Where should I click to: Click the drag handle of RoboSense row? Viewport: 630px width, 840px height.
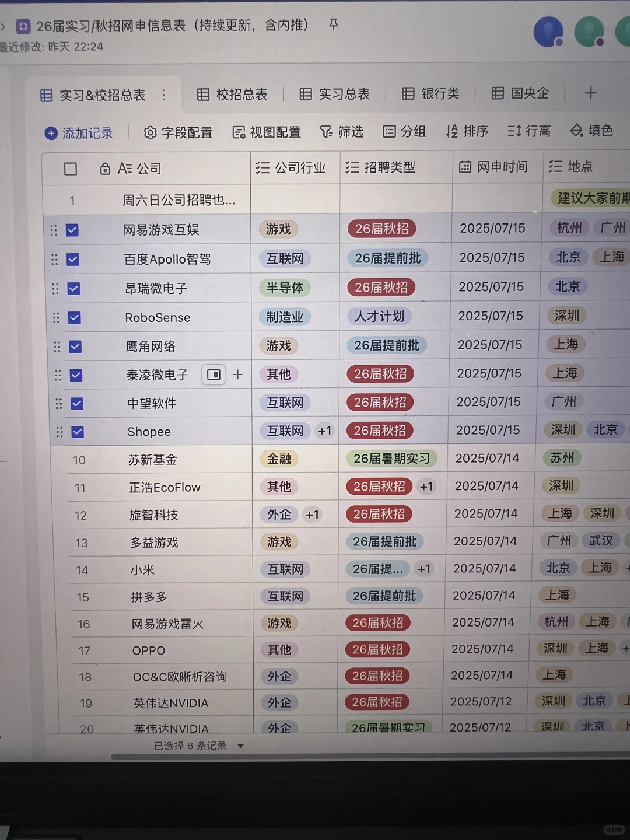pyautogui.click(x=56, y=317)
